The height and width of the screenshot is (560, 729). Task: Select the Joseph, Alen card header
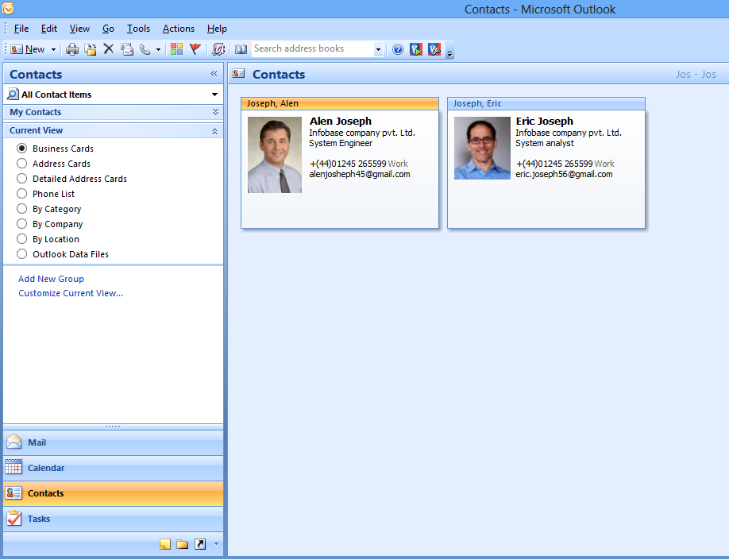[339, 103]
